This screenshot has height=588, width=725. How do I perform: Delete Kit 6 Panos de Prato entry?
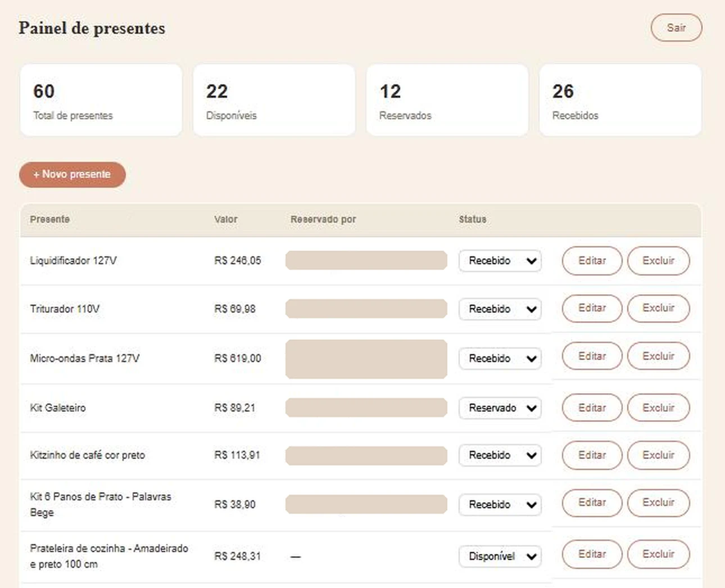658,503
